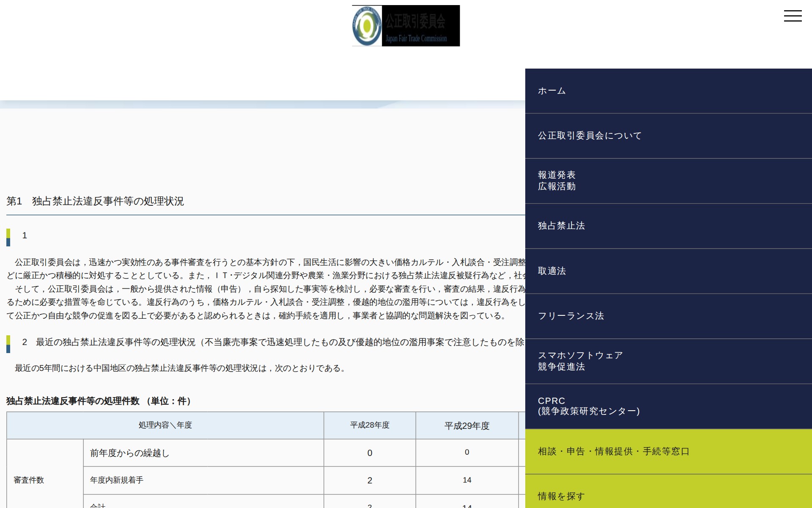Open the CPRC 競争政策研究センター page

(589, 406)
